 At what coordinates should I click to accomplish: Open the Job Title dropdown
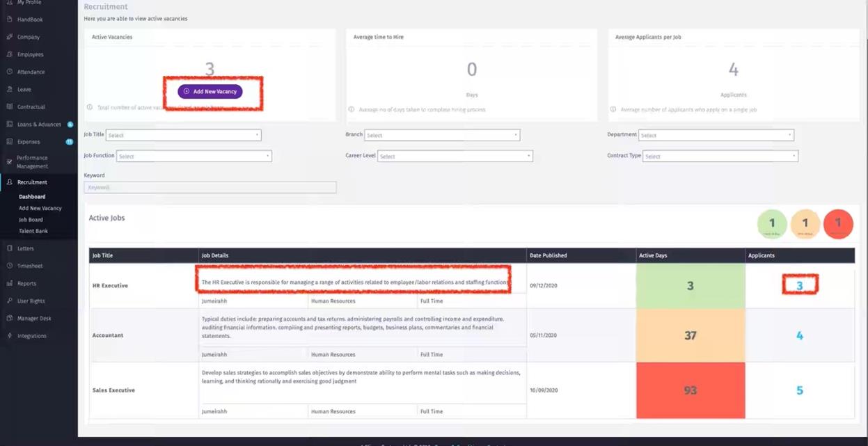click(x=184, y=135)
